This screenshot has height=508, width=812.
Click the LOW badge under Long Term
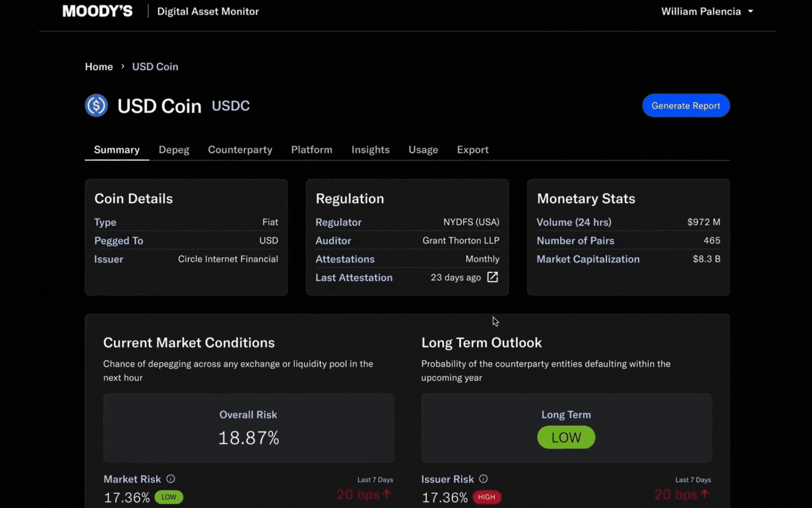566,437
